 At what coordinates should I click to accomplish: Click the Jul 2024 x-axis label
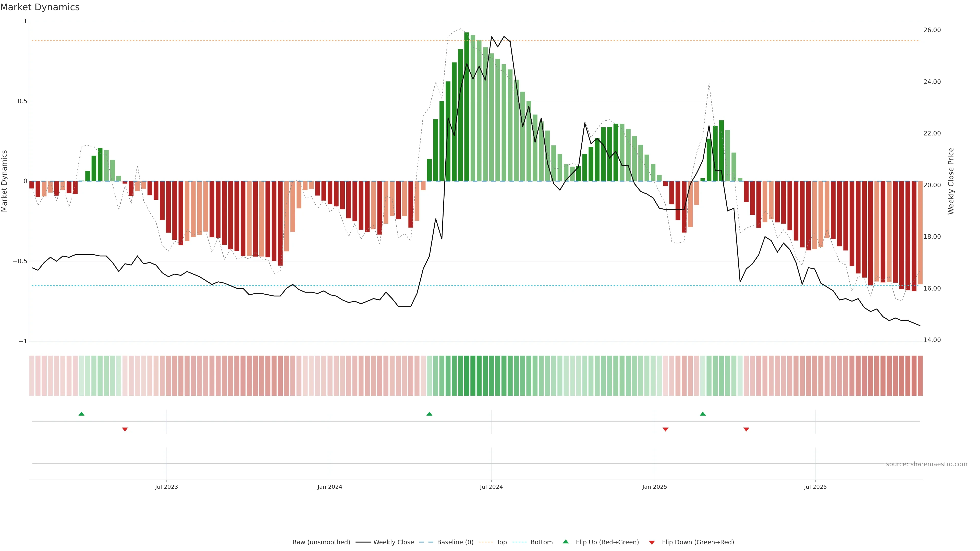pos(491,487)
